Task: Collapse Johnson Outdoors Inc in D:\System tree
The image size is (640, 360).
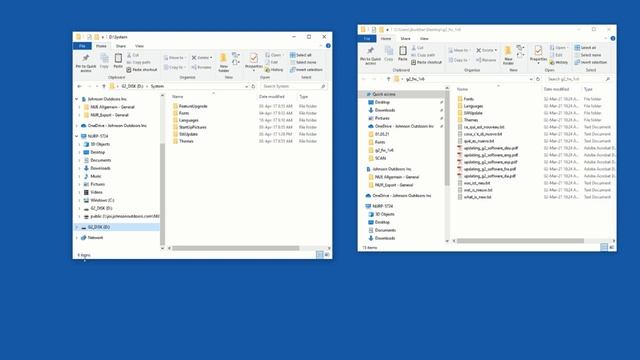Action: pos(76,99)
